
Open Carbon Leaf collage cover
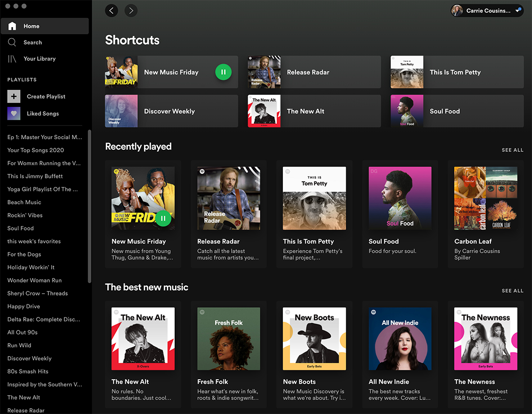tap(486, 198)
